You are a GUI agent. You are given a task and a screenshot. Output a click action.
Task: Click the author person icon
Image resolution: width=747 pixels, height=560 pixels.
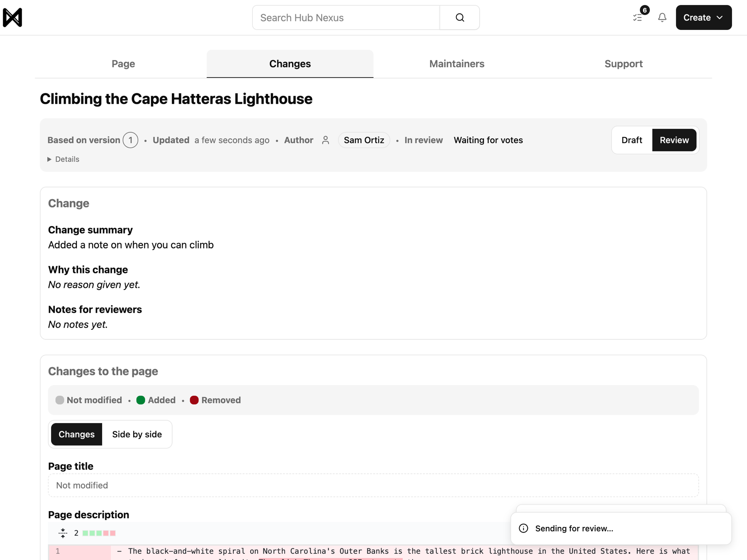point(326,140)
